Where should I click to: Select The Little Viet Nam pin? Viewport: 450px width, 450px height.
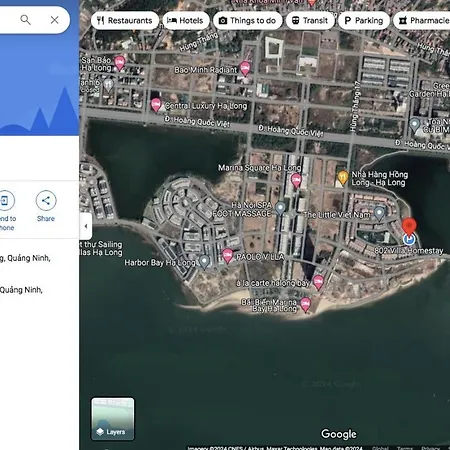point(379,213)
